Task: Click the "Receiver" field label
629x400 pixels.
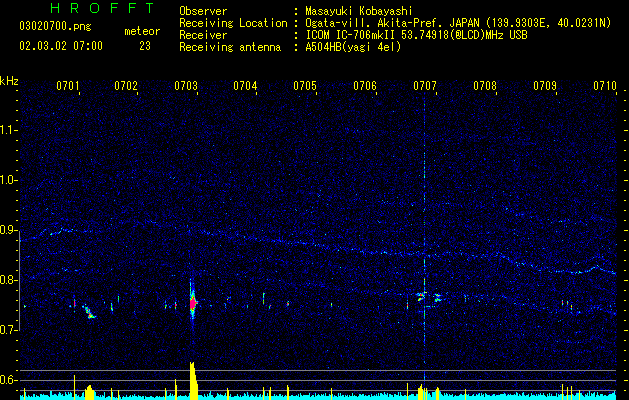Action: pyautogui.click(x=203, y=35)
